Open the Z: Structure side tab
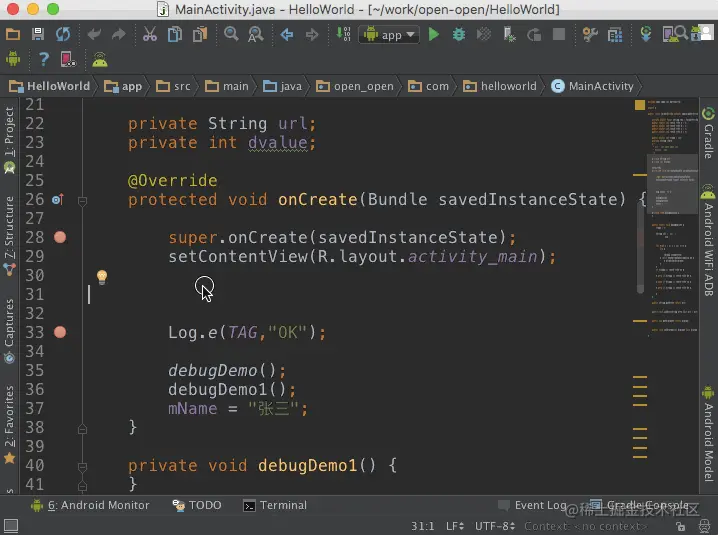718x535 pixels. (x=9, y=236)
